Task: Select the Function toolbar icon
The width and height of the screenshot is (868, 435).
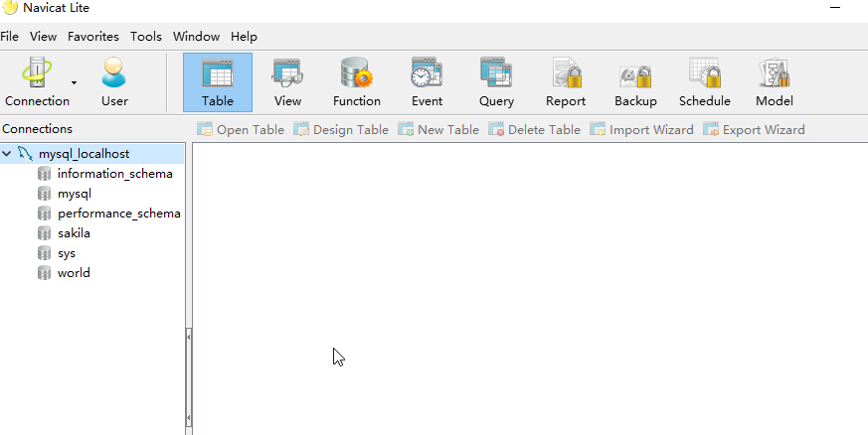Action: pyautogui.click(x=357, y=81)
